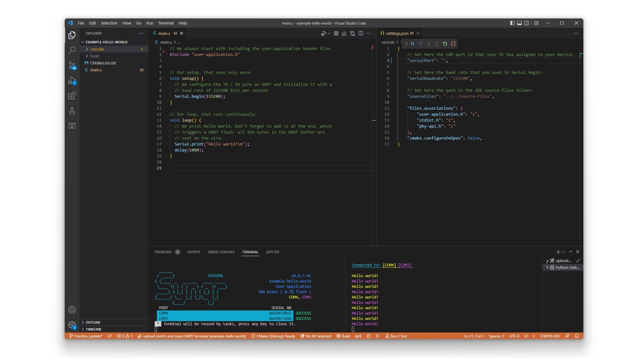
Task: Stop the debug session
Action: coord(453,44)
